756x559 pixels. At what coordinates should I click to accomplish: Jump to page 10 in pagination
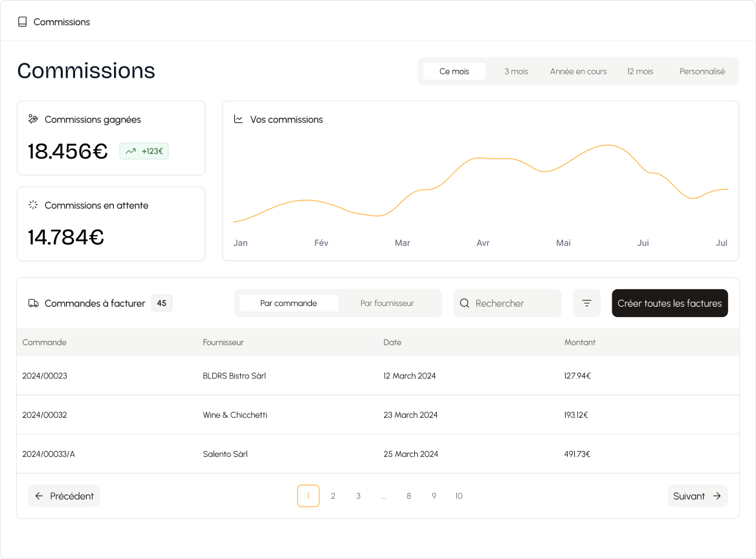click(458, 496)
